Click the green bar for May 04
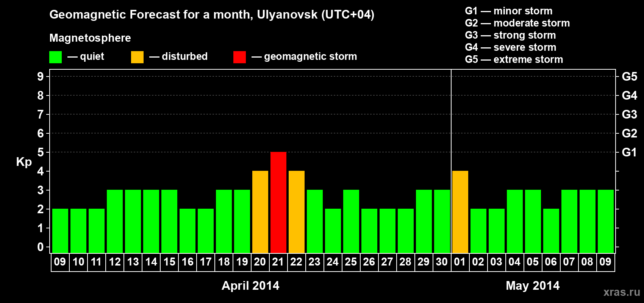This screenshot has height=303, width=644. coord(515,222)
